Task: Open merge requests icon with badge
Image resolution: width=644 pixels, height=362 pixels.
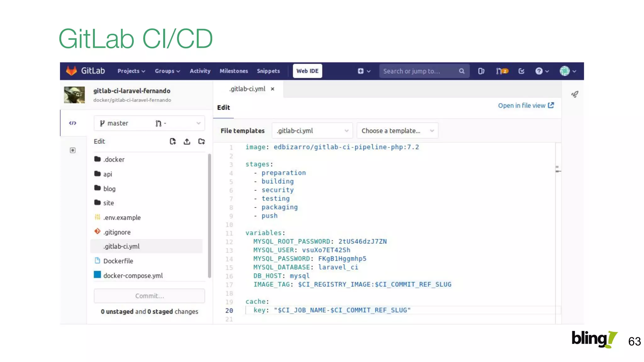Action: 502,71
